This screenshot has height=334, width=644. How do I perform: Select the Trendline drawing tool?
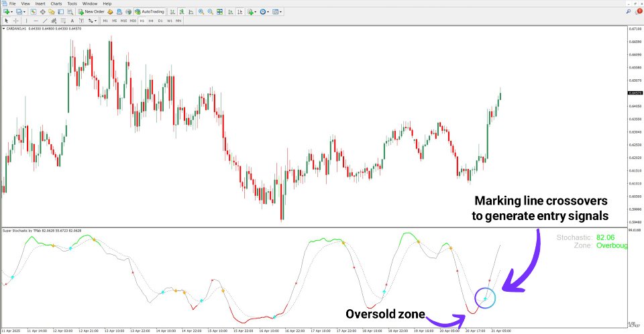[x=45, y=21]
